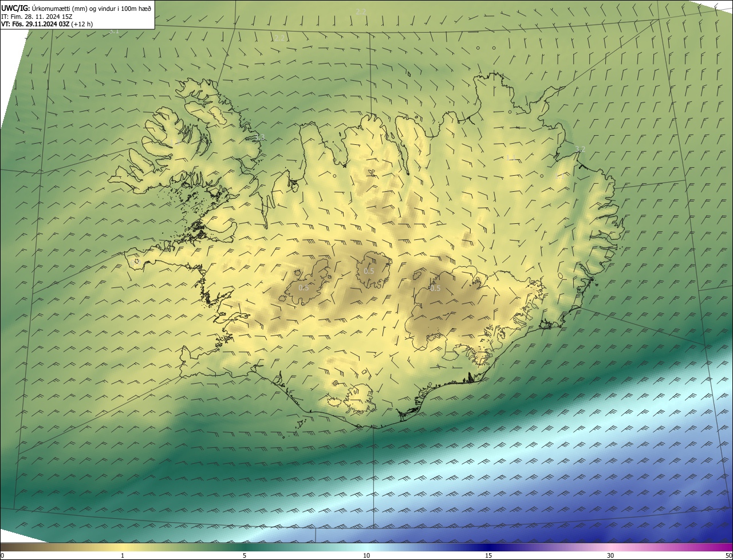Click the "10" tick label on the color scale
This screenshot has width=733, height=560.
(x=366, y=555)
